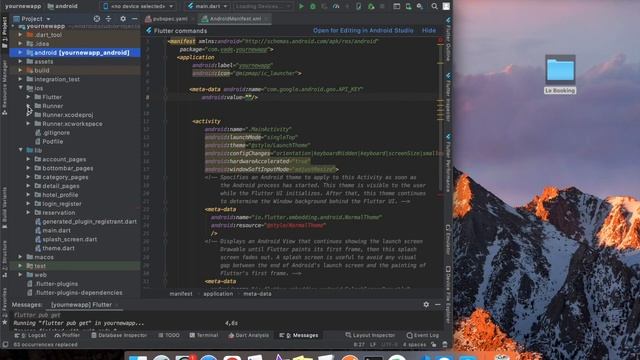Click Expand/Collapse All icon in Project panel
The image size is (640, 360).
[108, 19]
